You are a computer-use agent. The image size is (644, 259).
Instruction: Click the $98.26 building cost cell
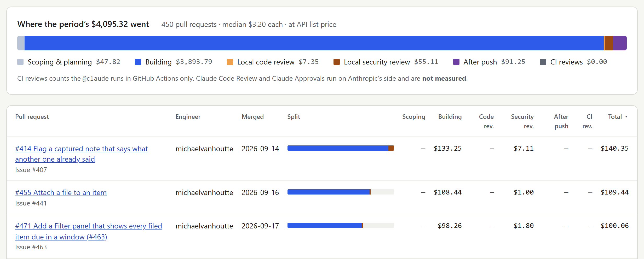(450, 226)
